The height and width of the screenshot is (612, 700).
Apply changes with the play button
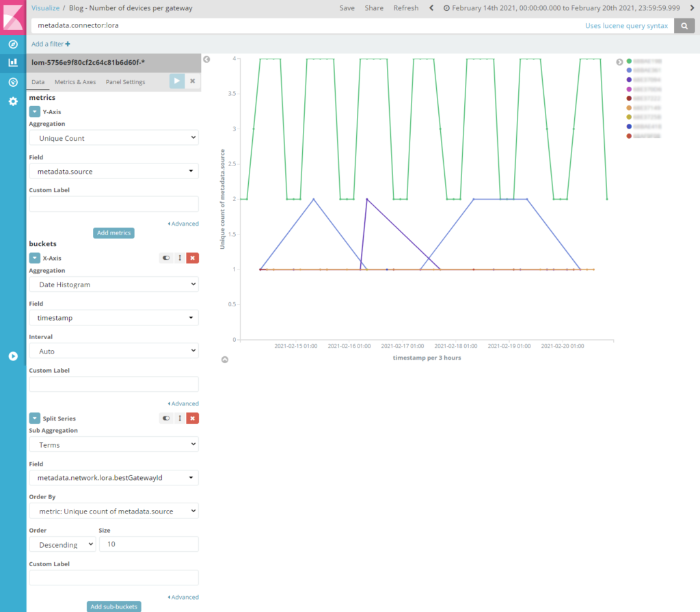click(177, 81)
